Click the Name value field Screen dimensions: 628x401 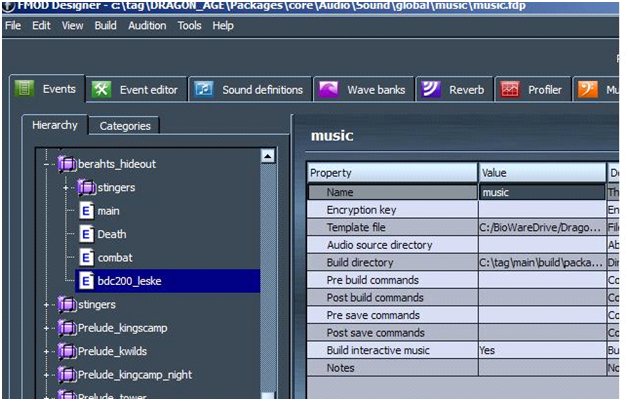point(540,192)
